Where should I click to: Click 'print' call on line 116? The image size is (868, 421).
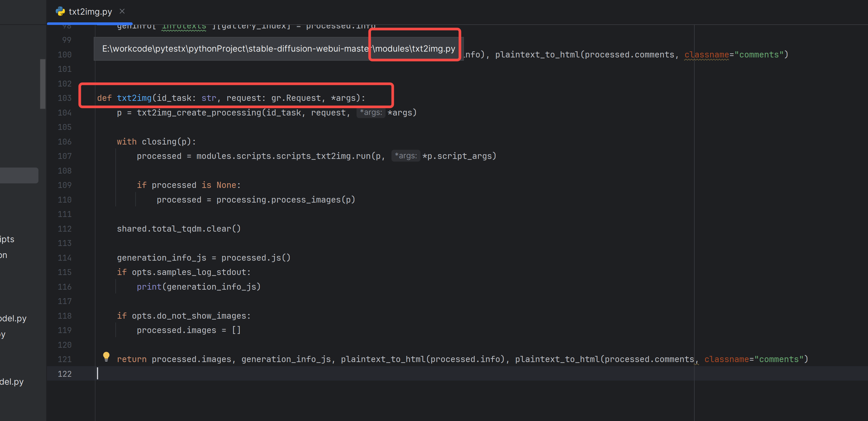[x=149, y=286]
